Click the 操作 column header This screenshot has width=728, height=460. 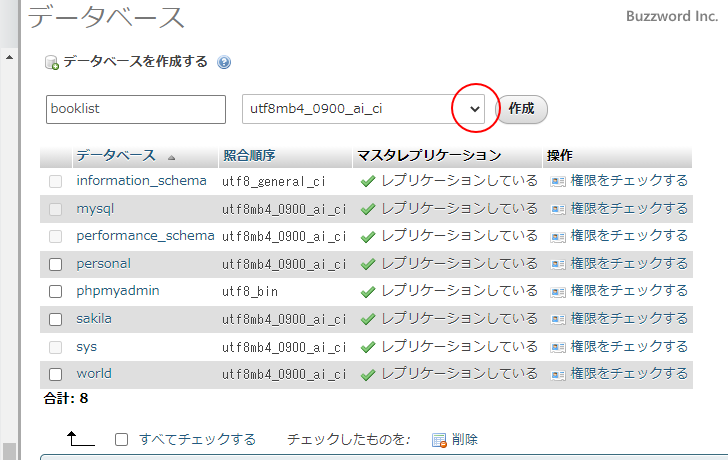[x=559, y=155]
